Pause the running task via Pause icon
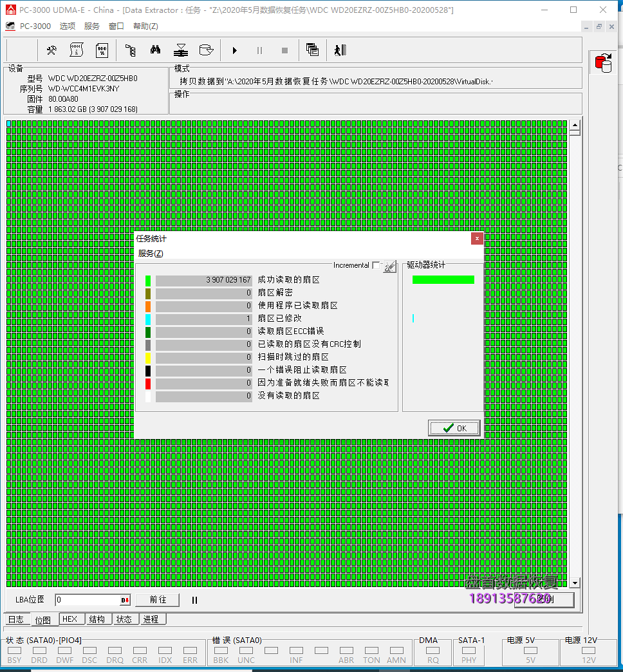 (259, 50)
